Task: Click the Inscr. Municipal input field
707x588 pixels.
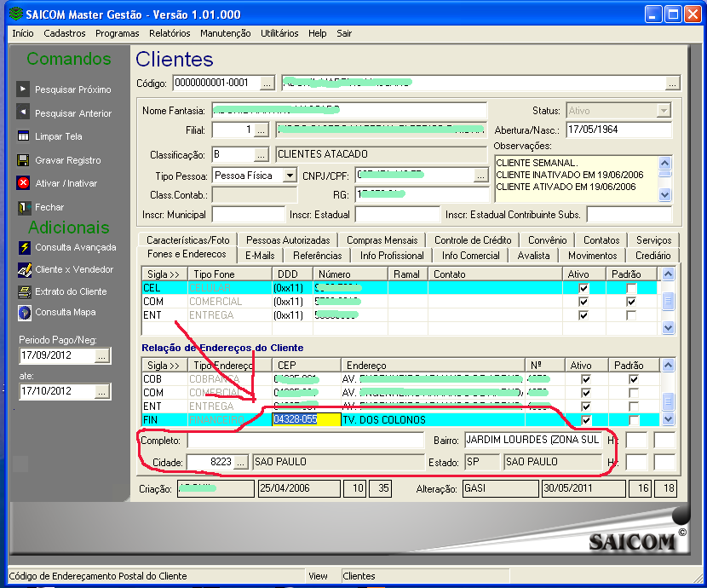Action: pos(249,215)
